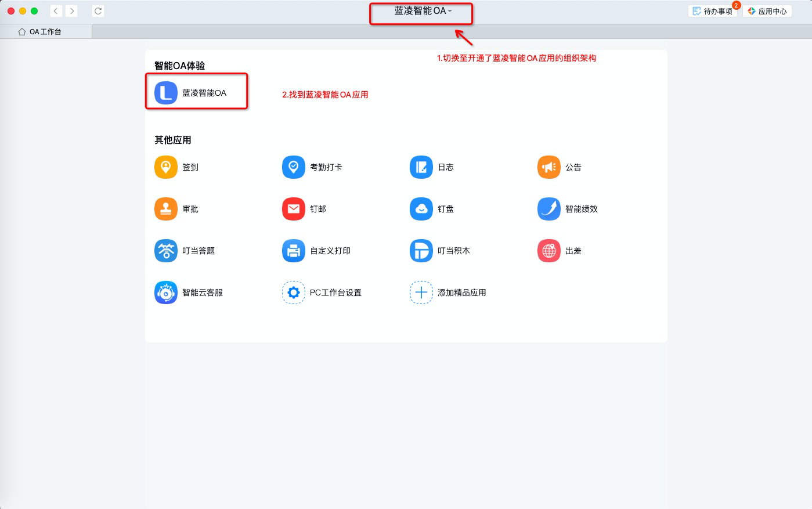
Task: Open the 钉邮 mail icon
Action: pos(294,209)
